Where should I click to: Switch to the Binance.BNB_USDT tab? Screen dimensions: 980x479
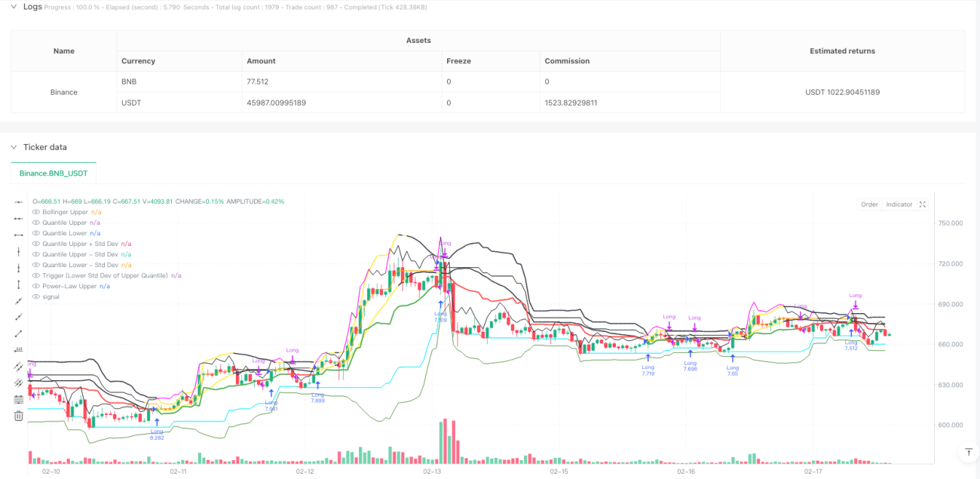coord(54,173)
